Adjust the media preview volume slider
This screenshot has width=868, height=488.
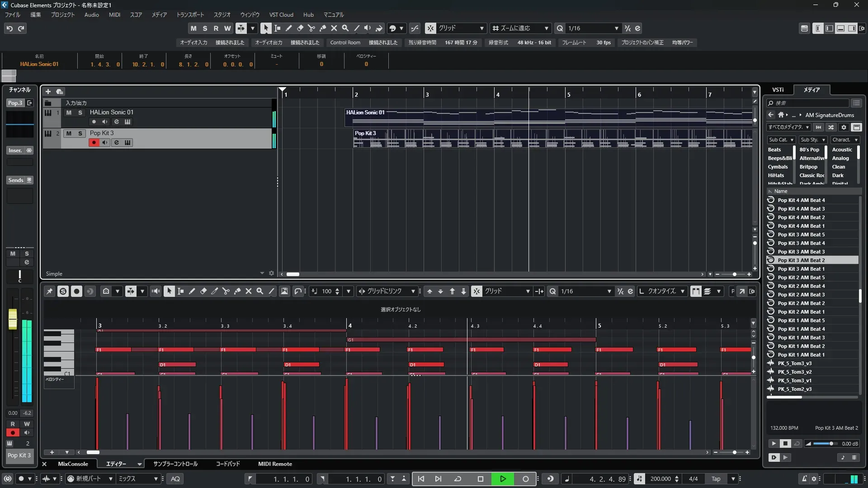pos(830,444)
